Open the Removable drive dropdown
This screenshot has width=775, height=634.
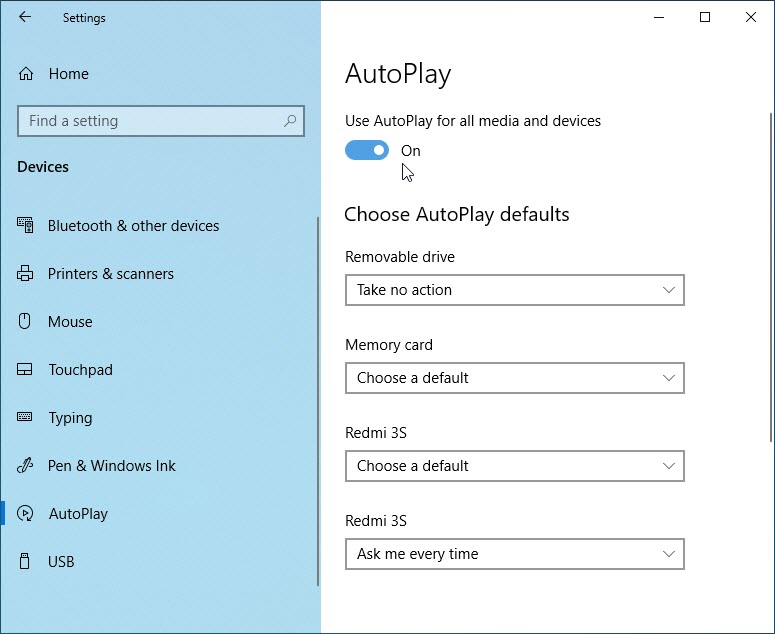[515, 290]
